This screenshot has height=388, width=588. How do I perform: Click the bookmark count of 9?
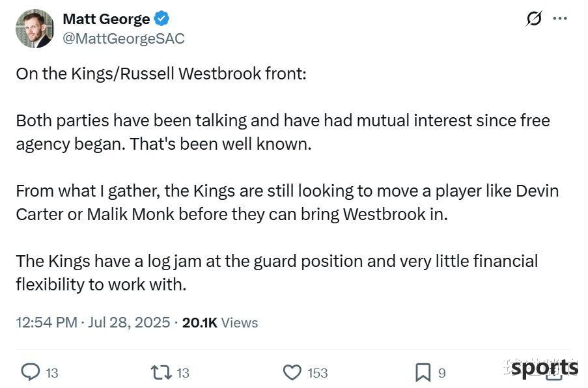click(442, 373)
